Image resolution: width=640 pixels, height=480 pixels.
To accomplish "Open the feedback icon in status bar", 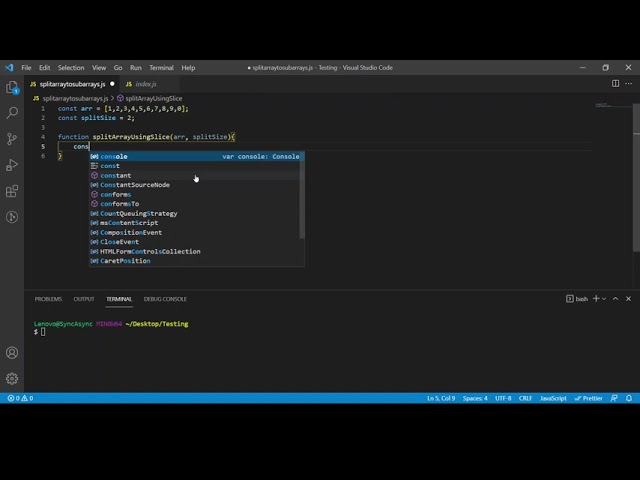I will point(614,398).
